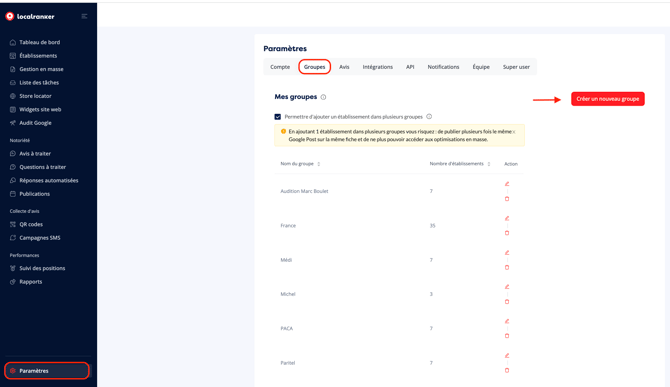Image resolution: width=670 pixels, height=387 pixels.
Task: Click the France group name
Action: point(288,226)
